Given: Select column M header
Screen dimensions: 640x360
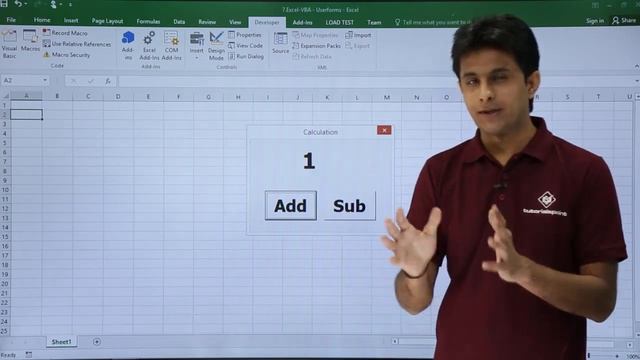Looking at the screenshot, I should point(387,97).
